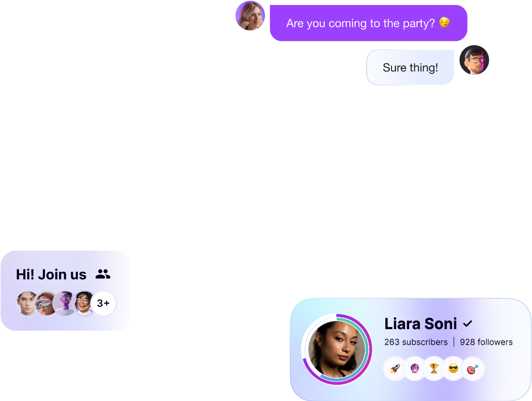Viewport: 532px width, 401px height.
Task: Open the 3+ more members bubble
Action: click(104, 303)
